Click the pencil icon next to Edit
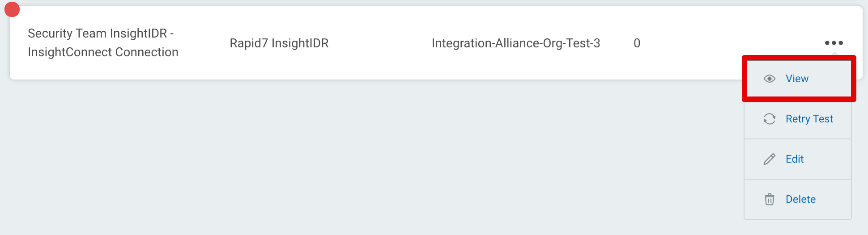The image size is (868, 235). point(769,159)
